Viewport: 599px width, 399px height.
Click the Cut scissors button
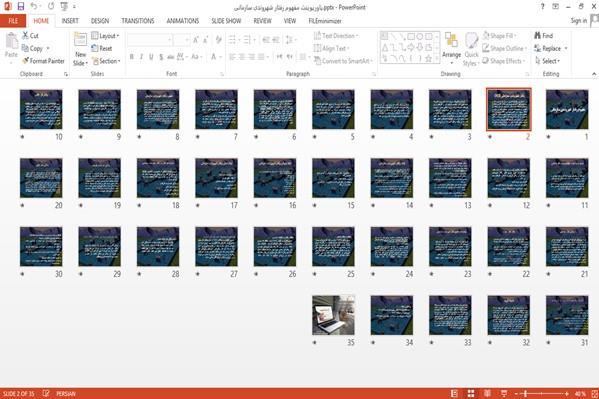[x=31, y=36]
